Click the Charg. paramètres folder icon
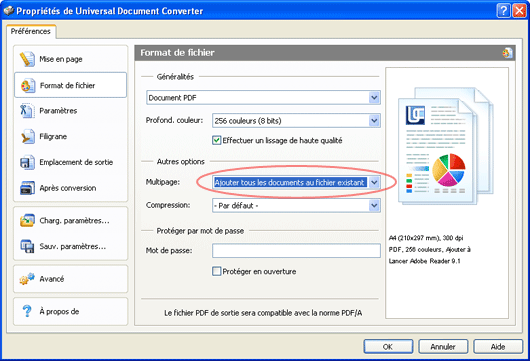This screenshot has width=530, height=361. 27,220
